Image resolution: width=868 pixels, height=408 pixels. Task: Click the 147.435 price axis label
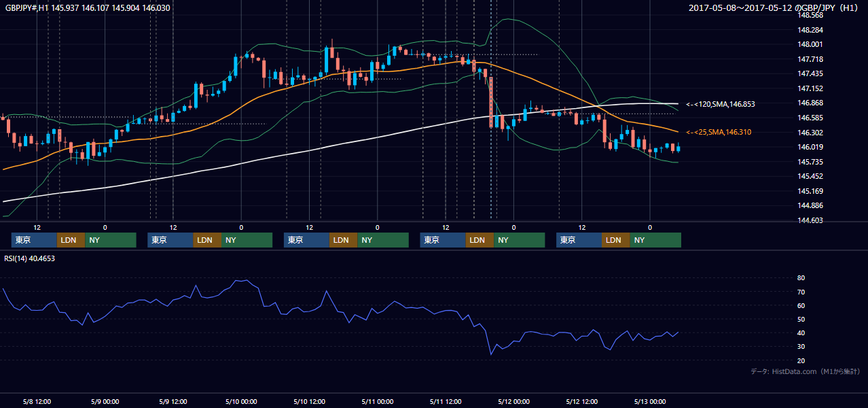coord(810,73)
